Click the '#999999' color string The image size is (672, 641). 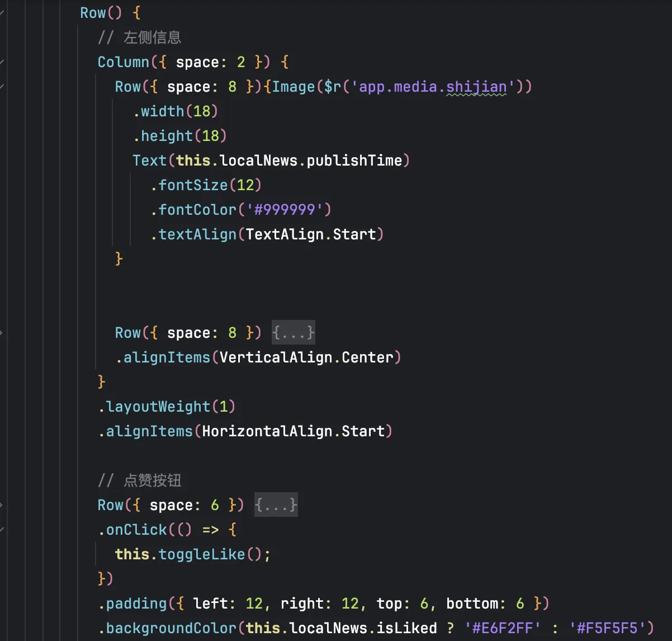coord(285,210)
